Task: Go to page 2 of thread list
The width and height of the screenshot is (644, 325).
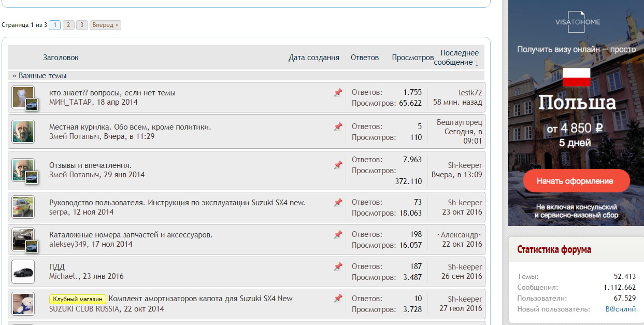Action: (x=68, y=25)
